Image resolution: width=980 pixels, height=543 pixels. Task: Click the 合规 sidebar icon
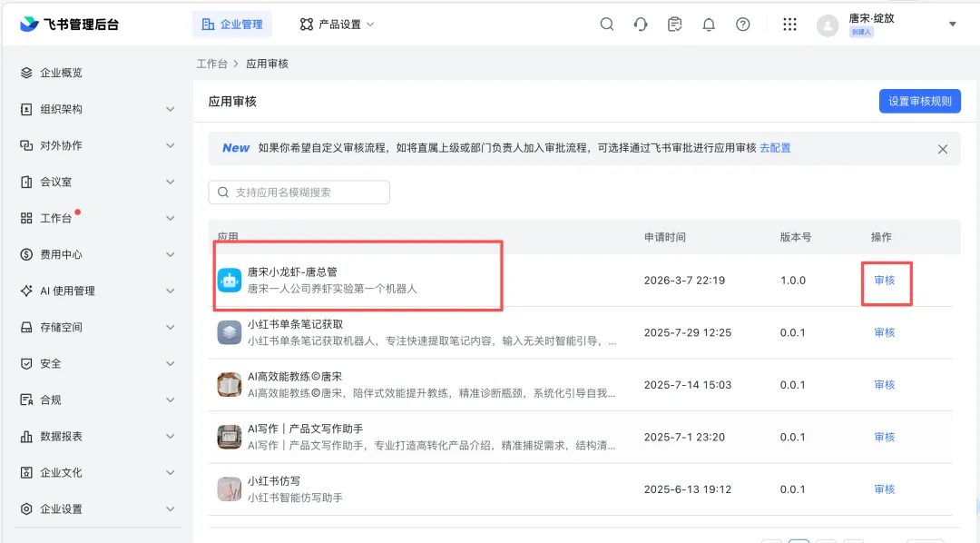(x=26, y=400)
